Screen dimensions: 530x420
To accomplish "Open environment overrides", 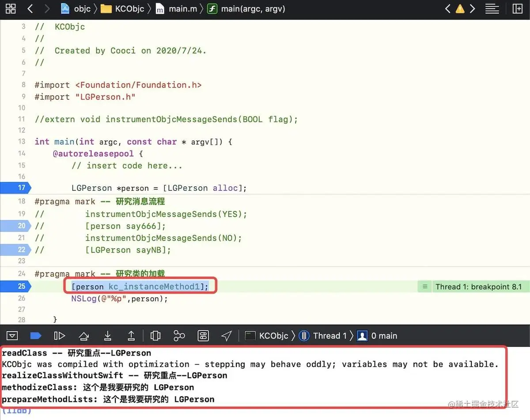I will pyautogui.click(x=203, y=336).
